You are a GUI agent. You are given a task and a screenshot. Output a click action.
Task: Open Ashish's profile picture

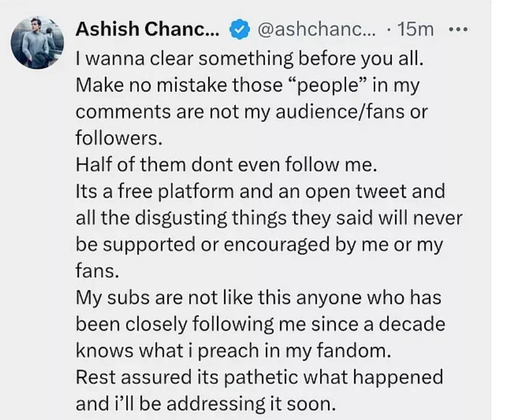click(37, 42)
